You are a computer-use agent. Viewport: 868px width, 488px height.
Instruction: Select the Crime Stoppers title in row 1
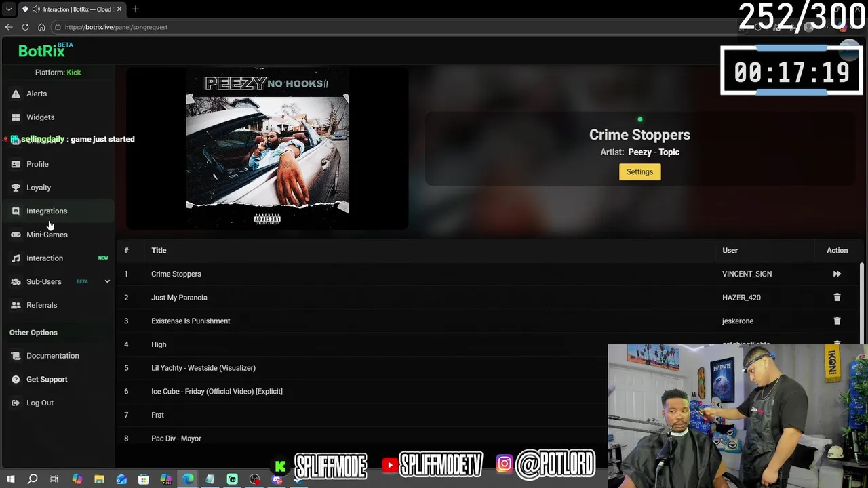point(176,274)
